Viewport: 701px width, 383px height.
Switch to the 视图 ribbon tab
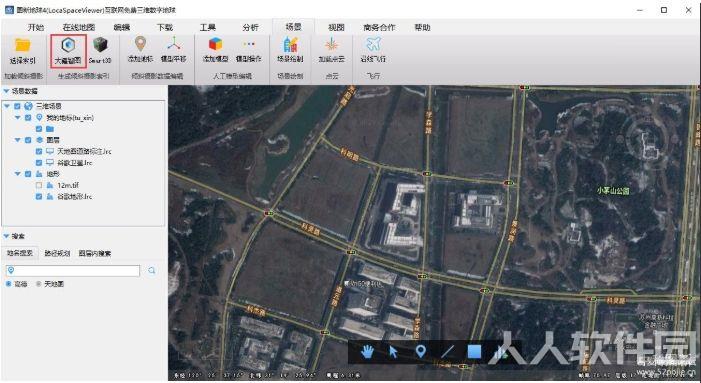point(336,27)
